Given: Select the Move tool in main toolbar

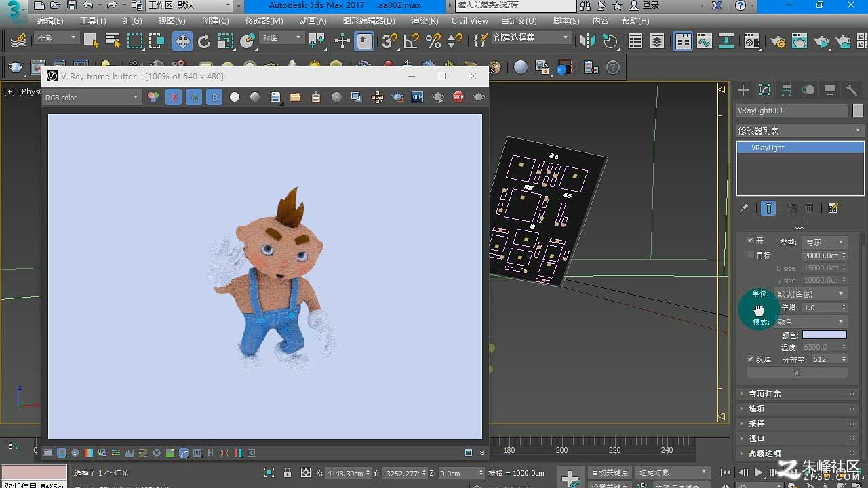Looking at the screenshot, I should point(182,41).
